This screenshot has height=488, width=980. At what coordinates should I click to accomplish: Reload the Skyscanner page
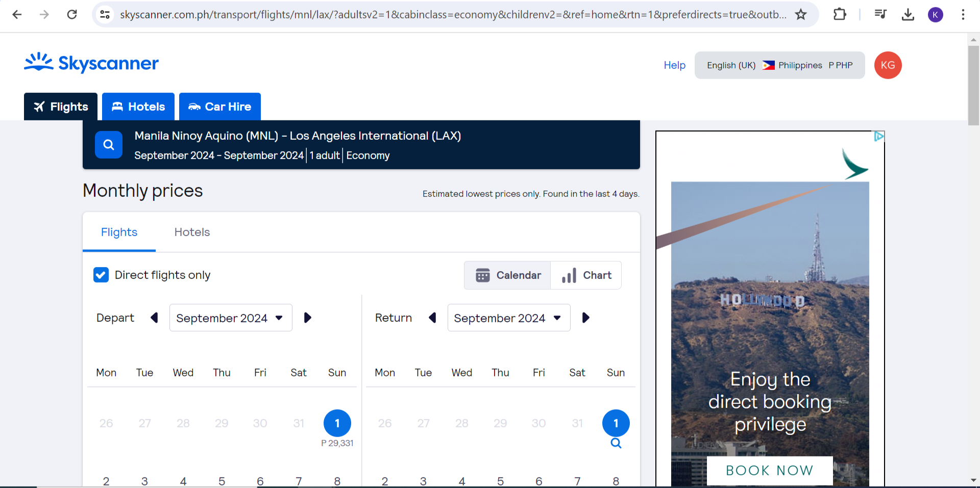click(72, 14)
